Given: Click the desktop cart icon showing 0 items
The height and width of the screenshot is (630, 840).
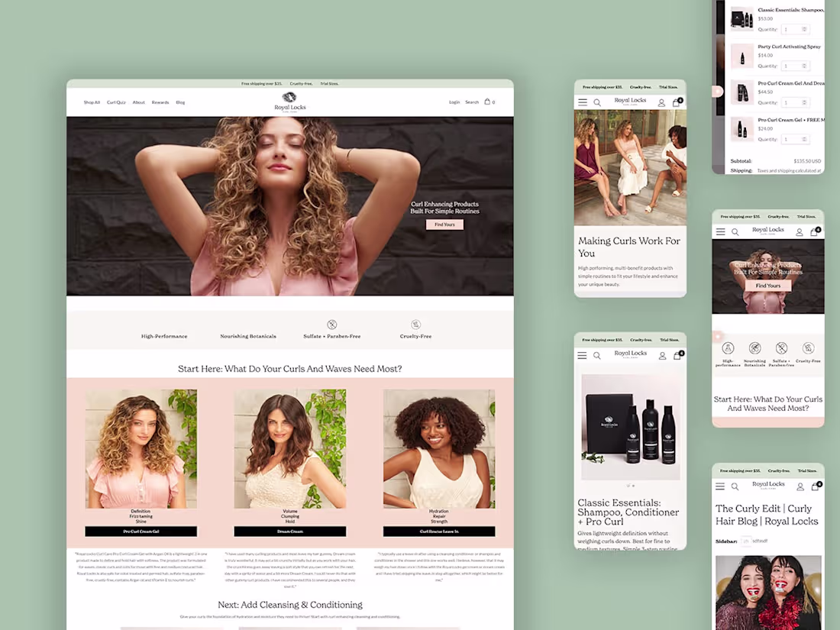Looking at the screenshot, I should pos(486,102).
